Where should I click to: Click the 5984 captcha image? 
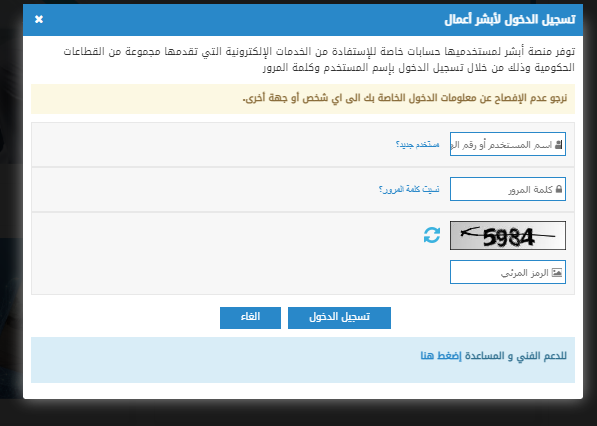[508, 236]
